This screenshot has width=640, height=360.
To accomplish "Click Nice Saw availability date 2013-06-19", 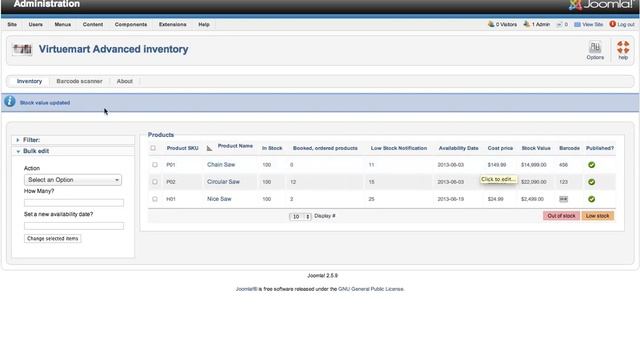I will [451, 199].
